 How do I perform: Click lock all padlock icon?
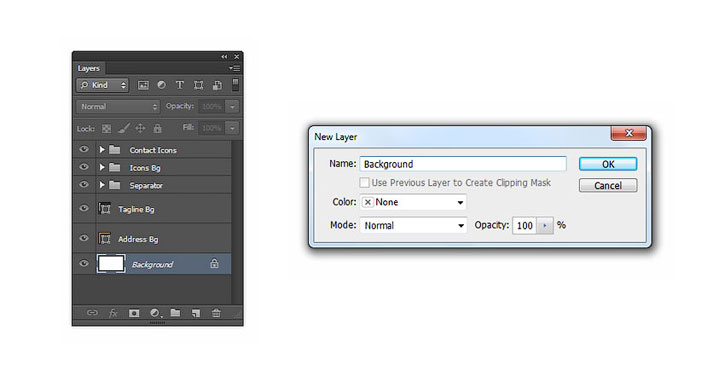[x=157, y=129]
